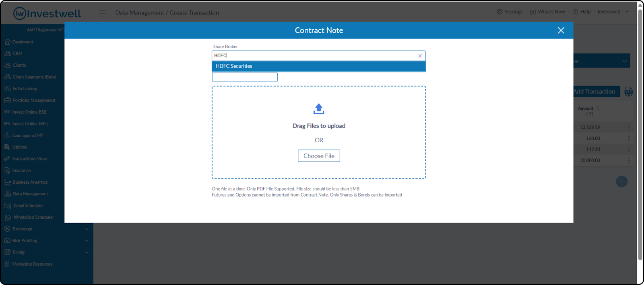Open the Help link
The height and width of the screenshot is (285, 644).
pyautogui.click(x=582, y=12)
